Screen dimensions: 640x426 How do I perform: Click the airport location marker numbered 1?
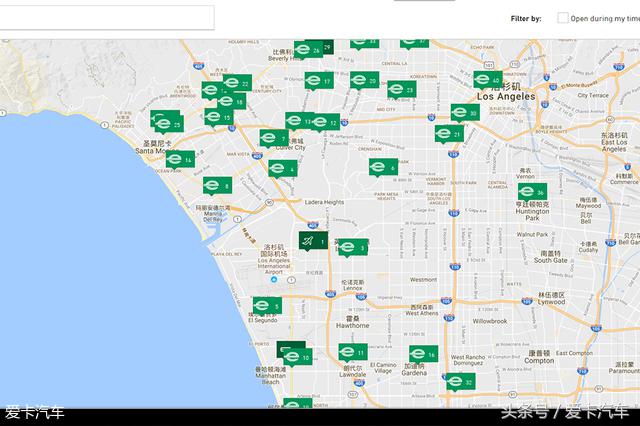coord(313,243)
